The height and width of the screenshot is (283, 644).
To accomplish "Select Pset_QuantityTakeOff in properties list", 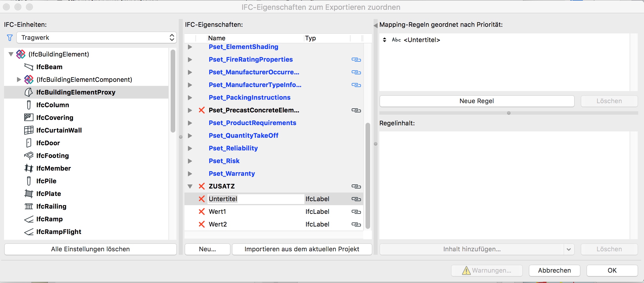I will click(243, 135).
